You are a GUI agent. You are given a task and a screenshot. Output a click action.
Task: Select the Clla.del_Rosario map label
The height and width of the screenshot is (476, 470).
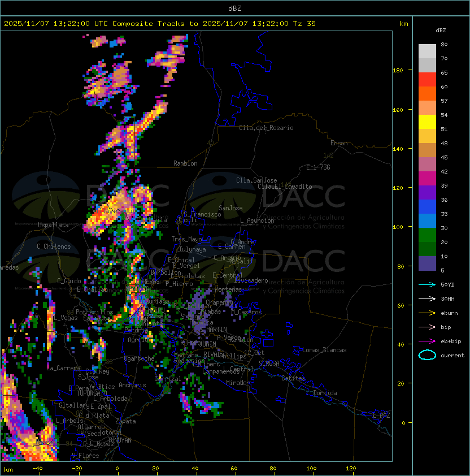click(266, 128)
